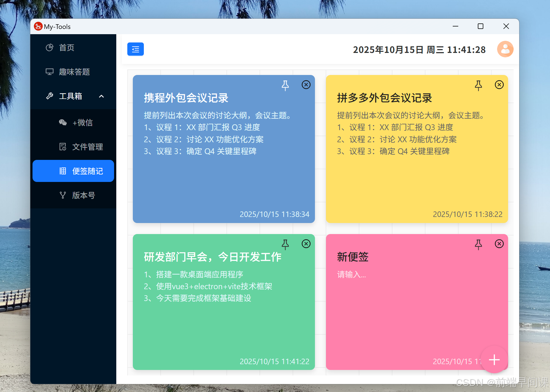Viewport: 550px width, 392px height.
Task: Open the +微信 tool
Action: pyautogui.click(x=73, y=123)
